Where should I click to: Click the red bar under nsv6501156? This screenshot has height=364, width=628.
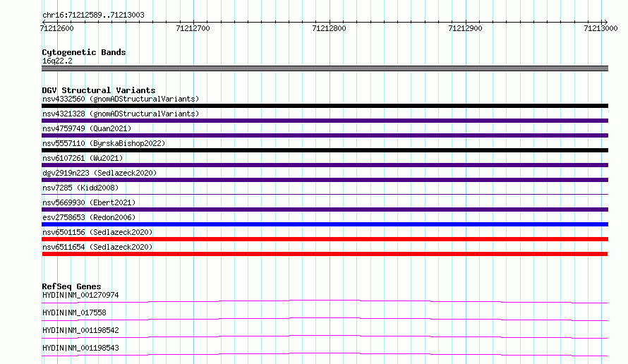point(325,239)
